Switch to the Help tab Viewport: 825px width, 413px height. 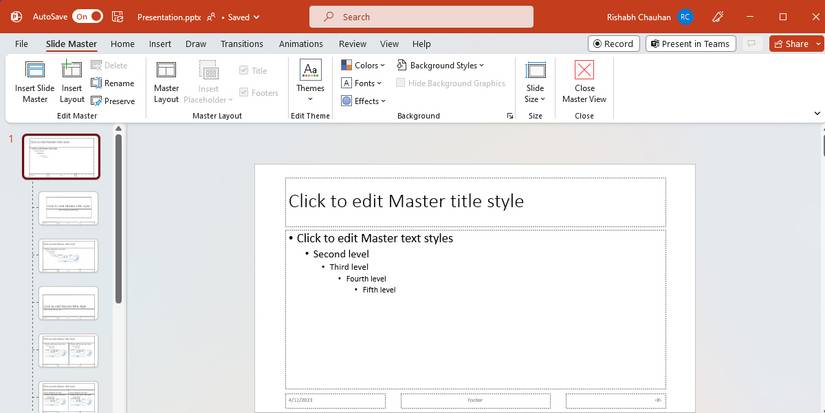tap(421, 44)
